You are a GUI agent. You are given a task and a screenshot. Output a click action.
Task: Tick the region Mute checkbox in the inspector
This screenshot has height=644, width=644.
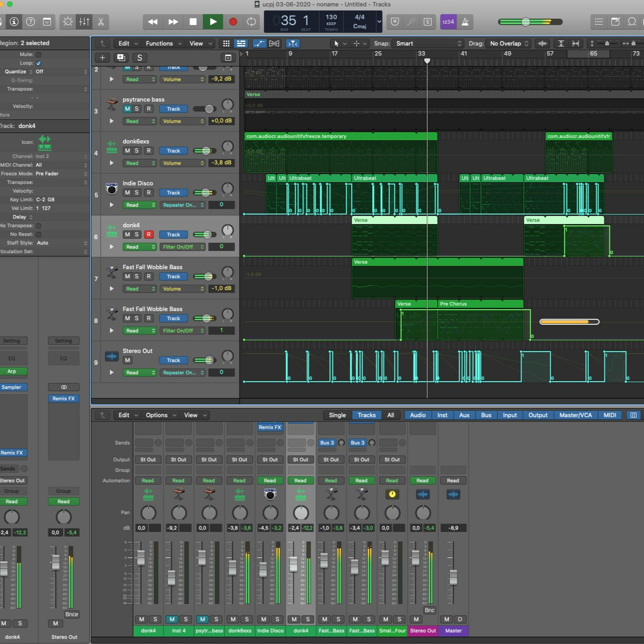click(x=39, y=54)
